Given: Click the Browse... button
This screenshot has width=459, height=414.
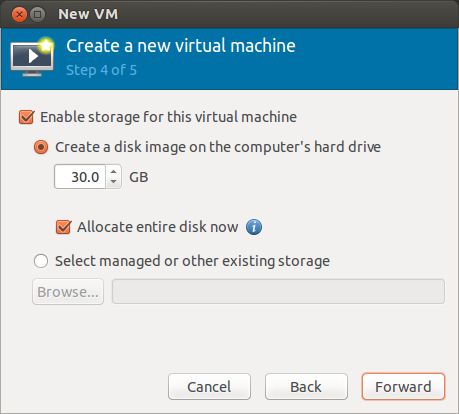Looking at the screenshot, I should (68, 292).
